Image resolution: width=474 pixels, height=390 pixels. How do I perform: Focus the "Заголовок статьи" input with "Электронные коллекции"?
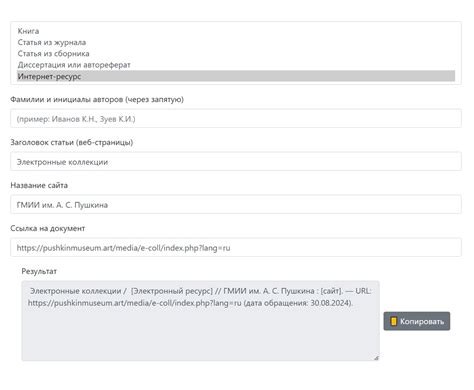[236, 162]
